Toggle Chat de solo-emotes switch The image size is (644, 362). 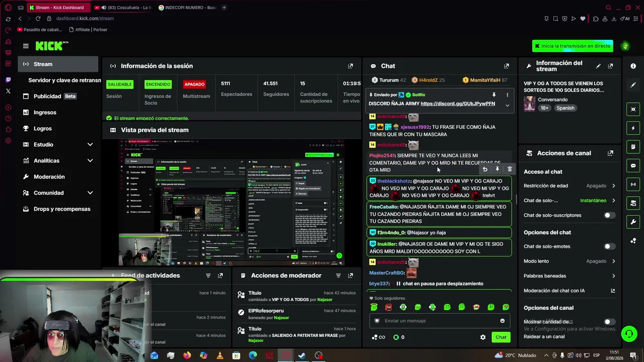point(609,246)
